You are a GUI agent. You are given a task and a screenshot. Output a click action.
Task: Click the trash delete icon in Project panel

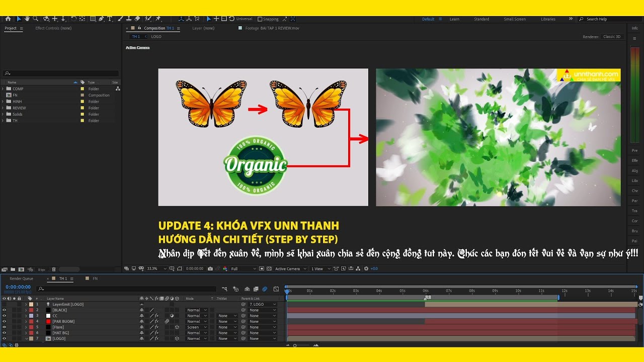(54, 269)
